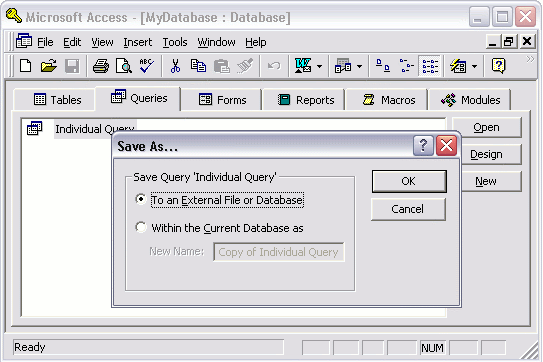Click the Analyze toolbar icon
Viewport: 543px width, 362px height.
(343, 66)
